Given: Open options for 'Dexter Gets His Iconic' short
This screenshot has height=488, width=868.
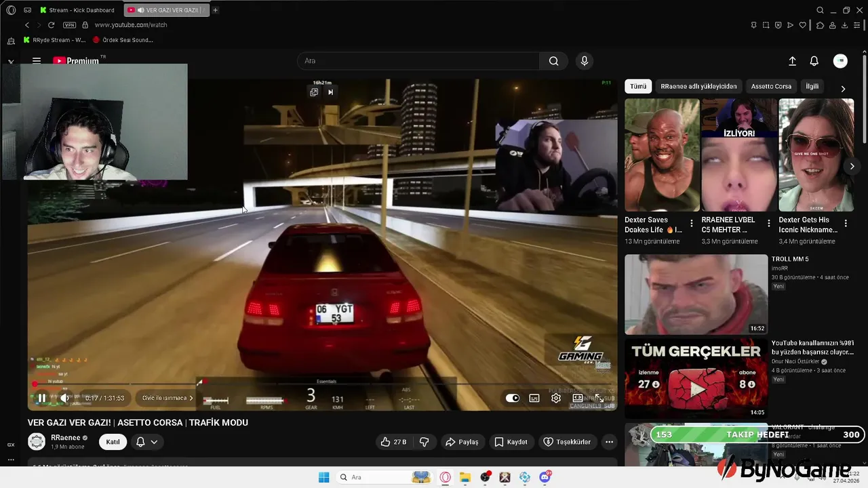Looking at the screenshot, I should tap(846, 224).
